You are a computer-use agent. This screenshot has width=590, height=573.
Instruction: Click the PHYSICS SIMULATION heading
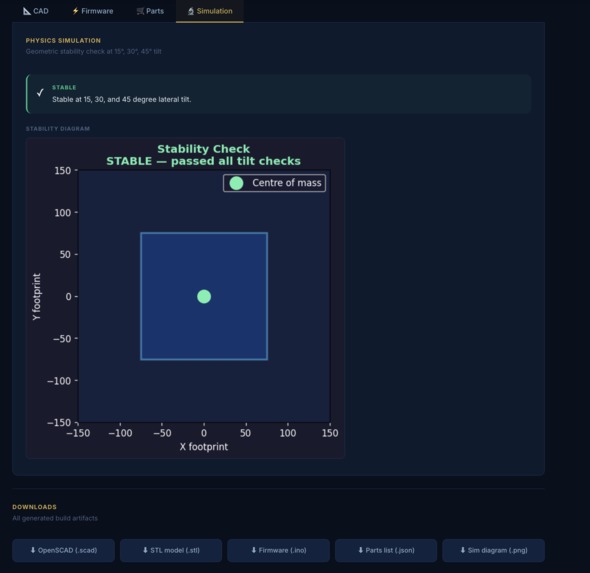pos(63,41)
